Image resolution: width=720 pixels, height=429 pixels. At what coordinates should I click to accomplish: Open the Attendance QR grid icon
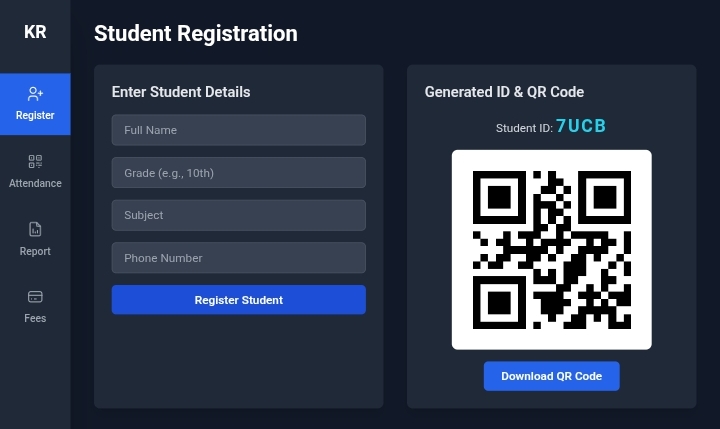pos(35,162)
